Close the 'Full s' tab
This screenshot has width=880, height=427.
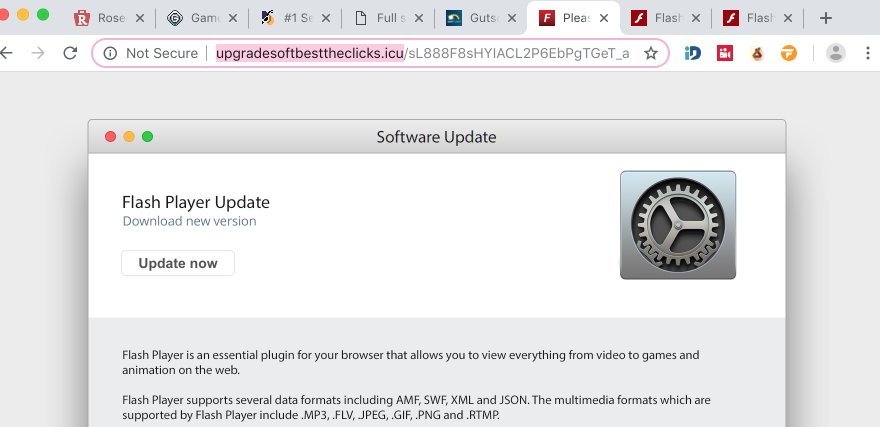(x=419, y=18)
